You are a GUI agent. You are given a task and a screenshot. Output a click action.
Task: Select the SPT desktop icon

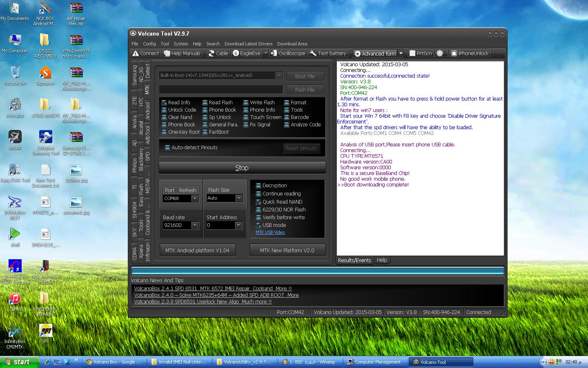(45, 334)
